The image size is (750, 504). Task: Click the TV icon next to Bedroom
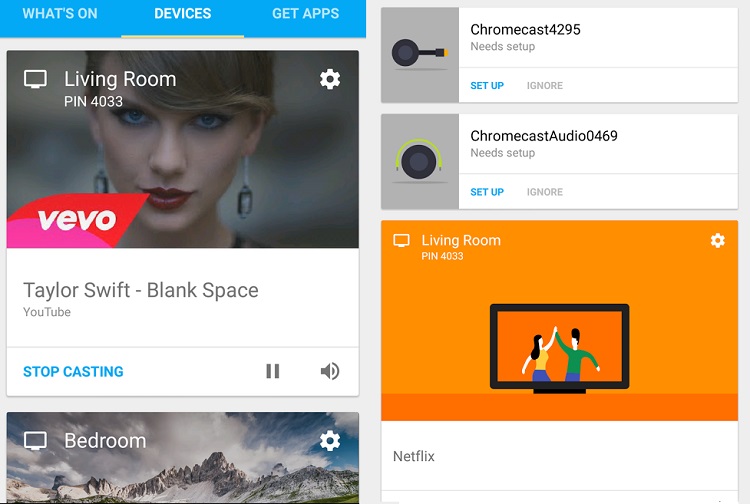coord(35,441)
